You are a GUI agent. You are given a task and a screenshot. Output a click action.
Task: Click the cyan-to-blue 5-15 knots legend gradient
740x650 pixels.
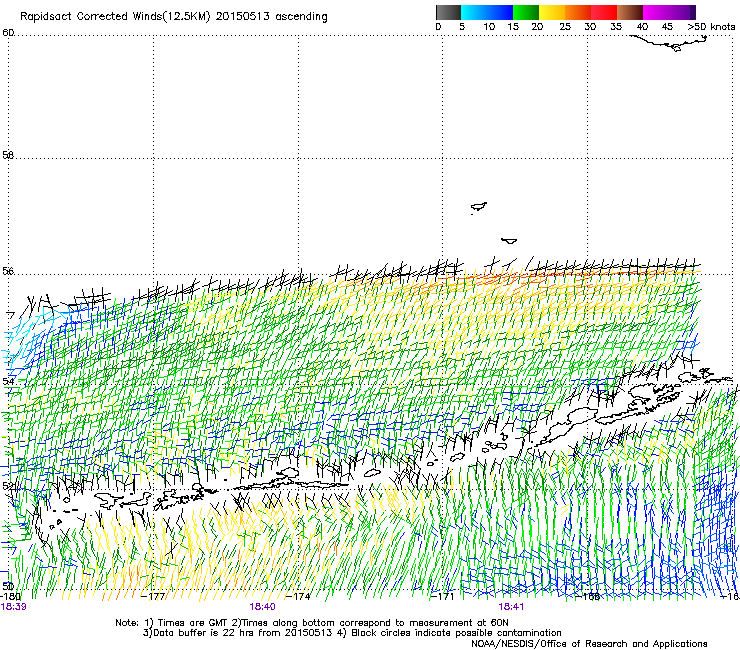(x=487, y=12)
